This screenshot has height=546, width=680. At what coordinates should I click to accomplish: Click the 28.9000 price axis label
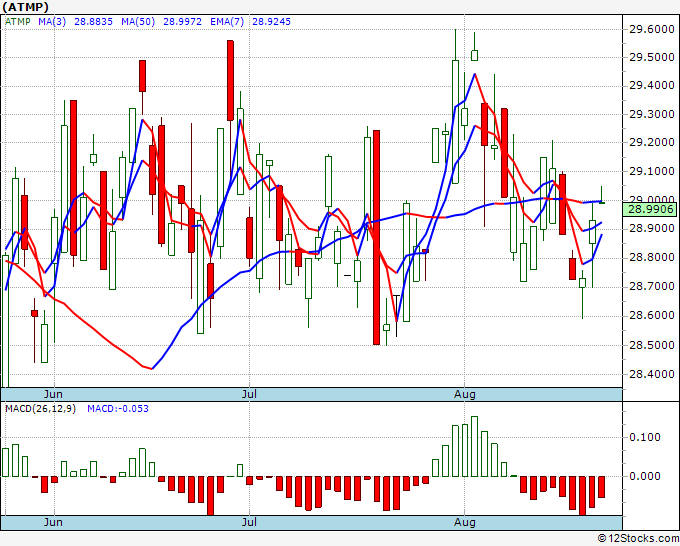[651, 228]
